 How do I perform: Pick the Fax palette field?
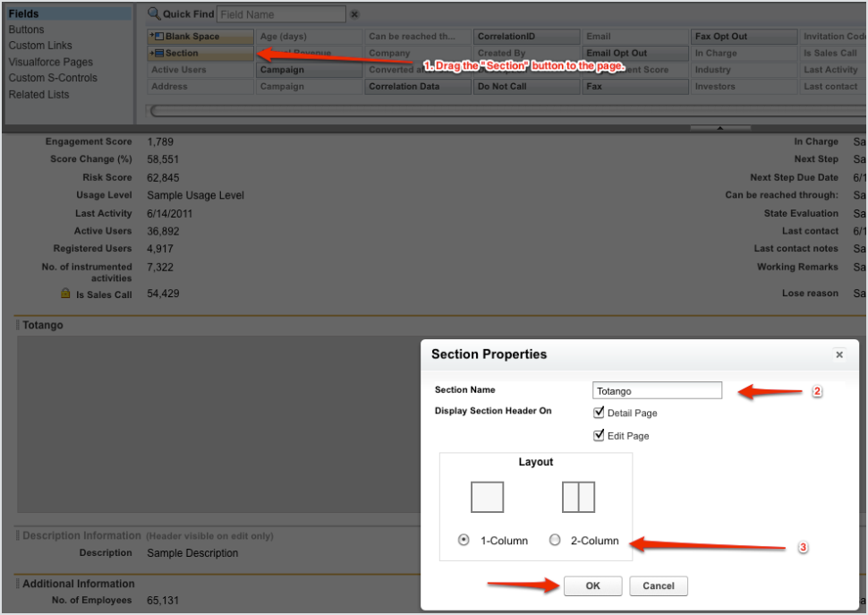635,86
